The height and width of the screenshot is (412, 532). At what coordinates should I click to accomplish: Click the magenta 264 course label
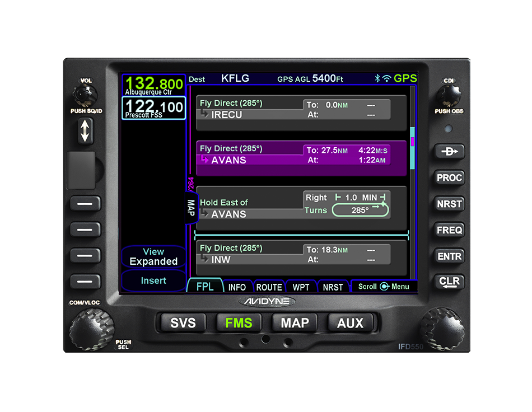[190, 184]
